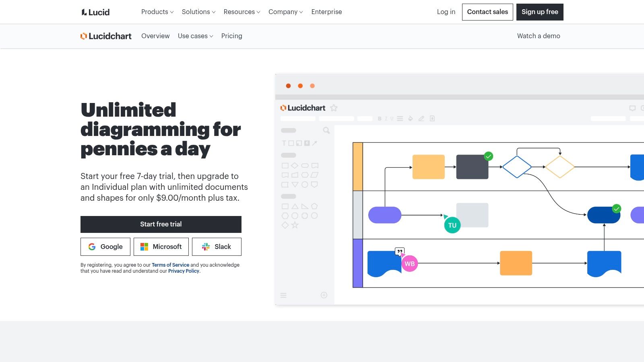Switch to the Pricing tab

tap(231, 36)
